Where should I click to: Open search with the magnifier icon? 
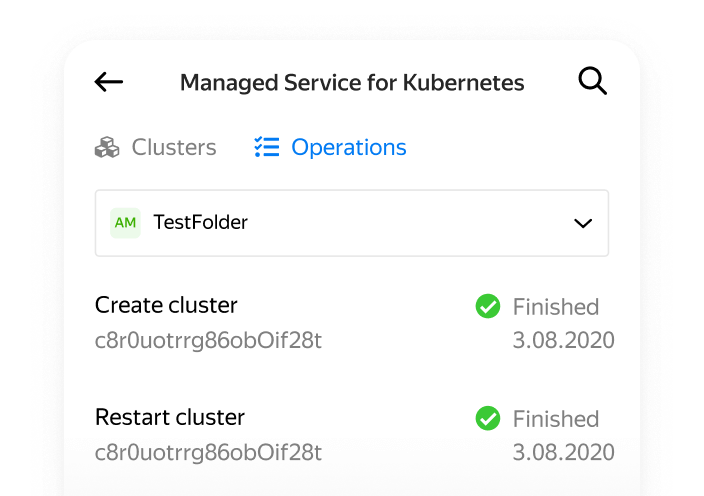click(592, 81)
